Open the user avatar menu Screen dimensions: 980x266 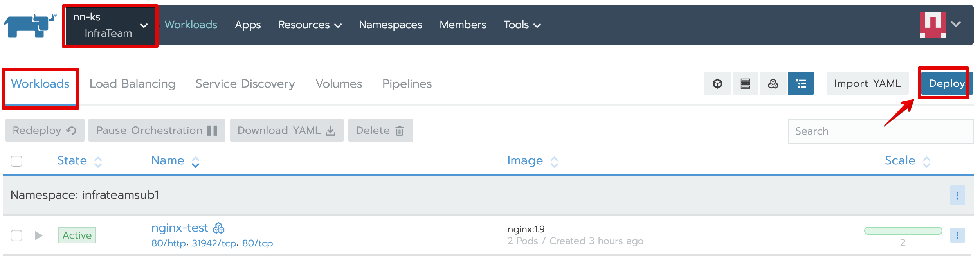(940, 25)
